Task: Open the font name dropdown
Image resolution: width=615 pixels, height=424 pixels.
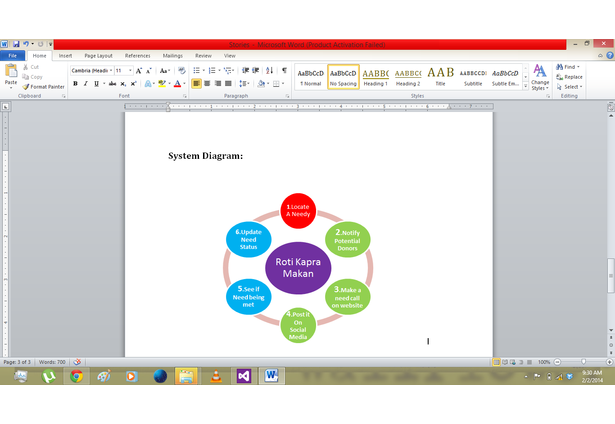Action: coord(111,71)
